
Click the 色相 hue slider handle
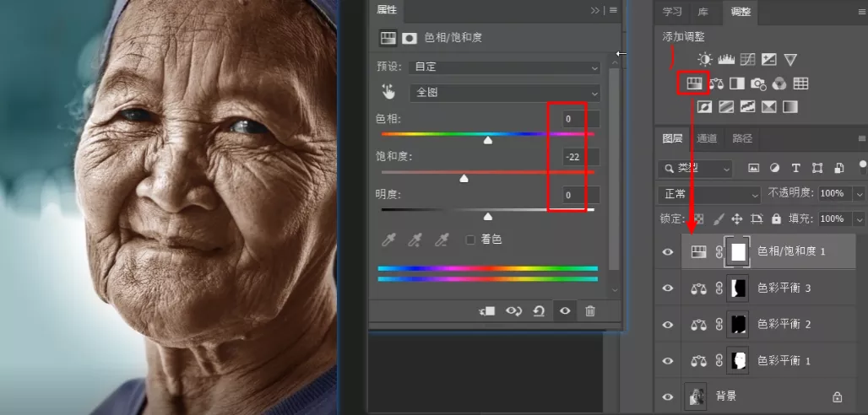488,141
